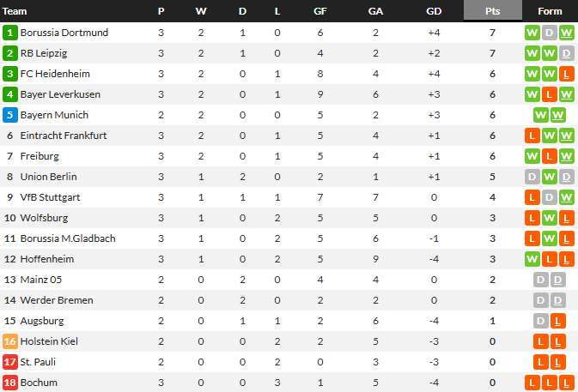Click Holstein Kiel's position 16 rank badge
The height and width of the screenshot is (392, 578).
[10, 341]
